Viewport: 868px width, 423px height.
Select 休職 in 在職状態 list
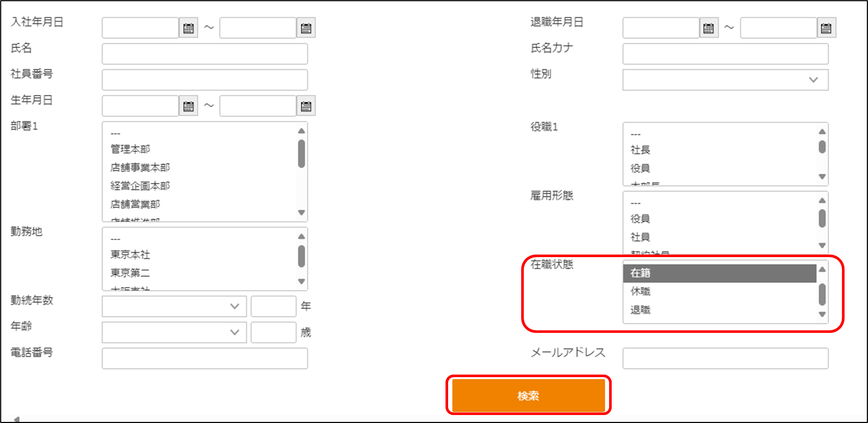pyautogui.click(x=640, y=292)
